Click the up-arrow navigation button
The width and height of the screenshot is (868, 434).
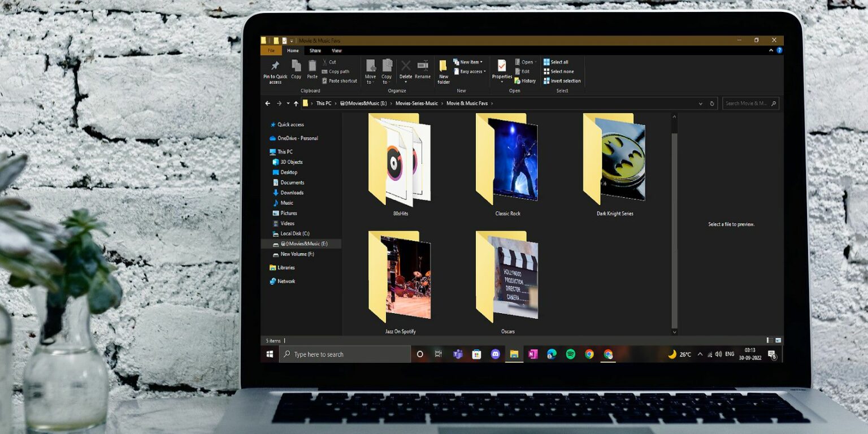tap(296, 103)
